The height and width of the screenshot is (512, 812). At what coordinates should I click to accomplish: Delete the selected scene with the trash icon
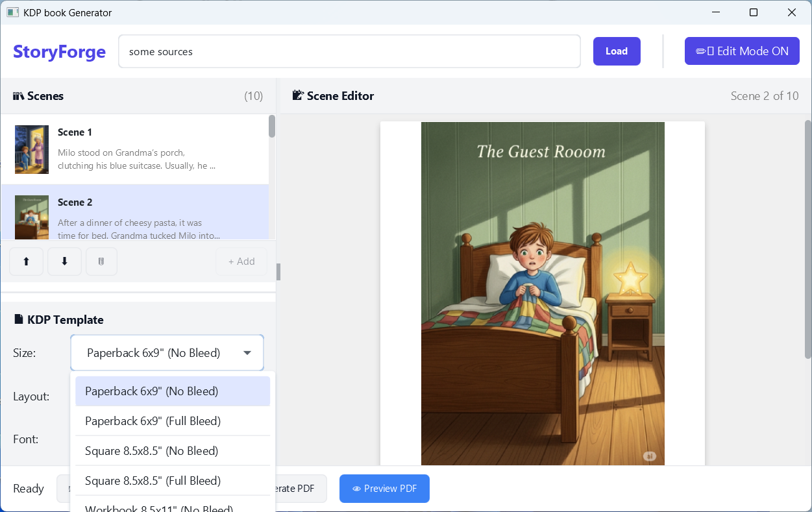(101, 261)
